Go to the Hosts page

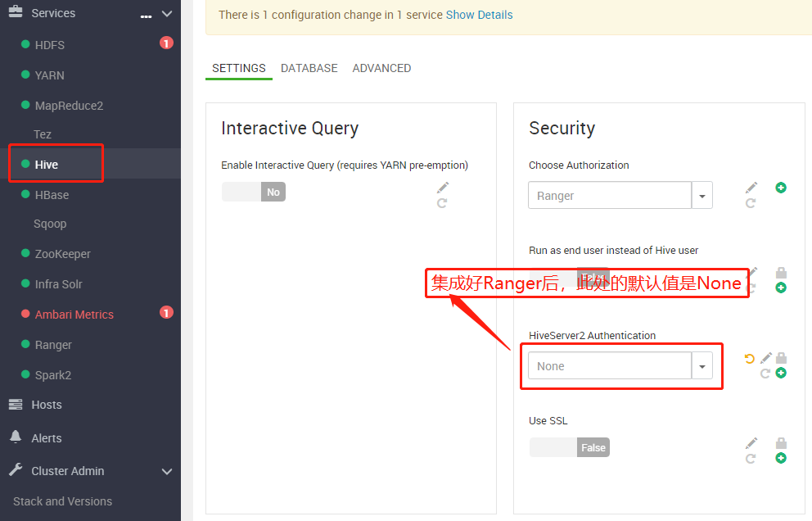coord(47,405)
